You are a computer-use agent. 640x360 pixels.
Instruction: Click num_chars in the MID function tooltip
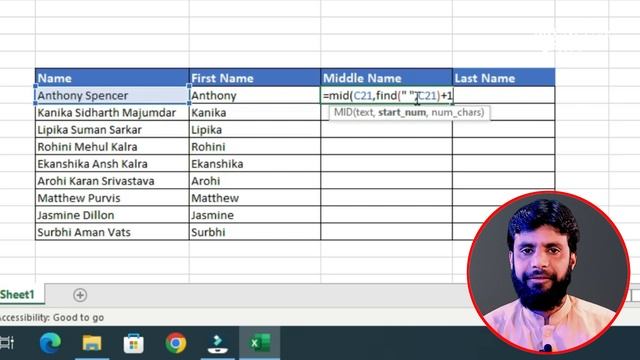click(456, 112)
